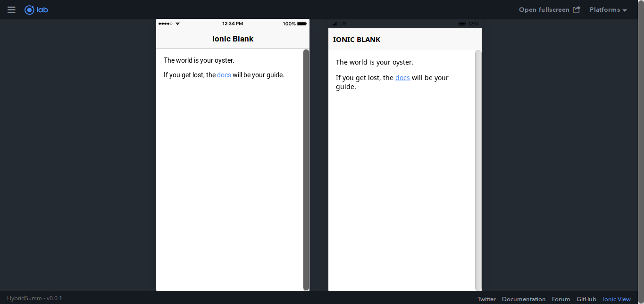Click the Android battery icon
The height and width of the screenshot is (304, 644).
[x=462, y=24]
